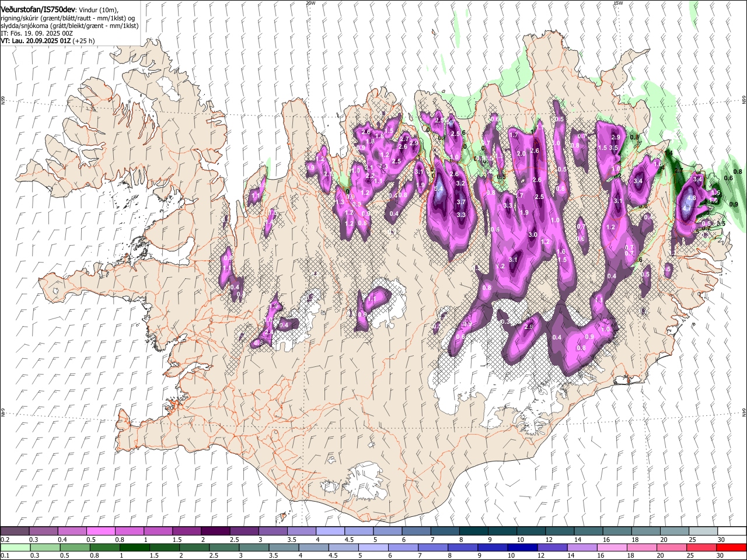Click the 'slydda/snjókoma' legend description line
747x560 pixels.
pyautogui.click(x=70, y=26)
